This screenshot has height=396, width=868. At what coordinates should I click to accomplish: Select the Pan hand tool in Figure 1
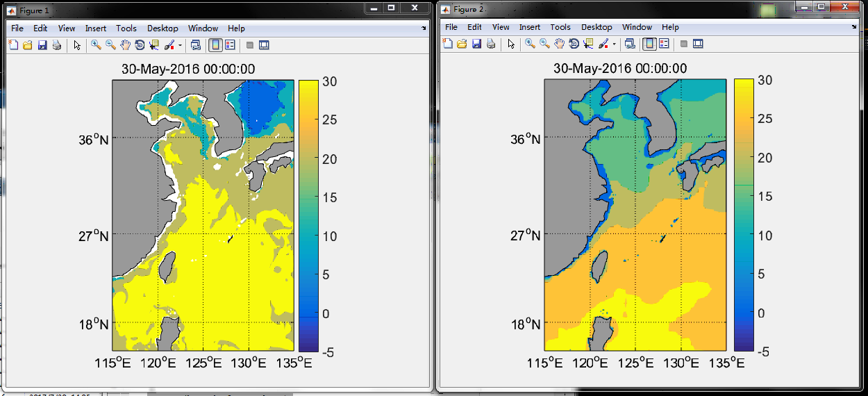coord(125,45)
